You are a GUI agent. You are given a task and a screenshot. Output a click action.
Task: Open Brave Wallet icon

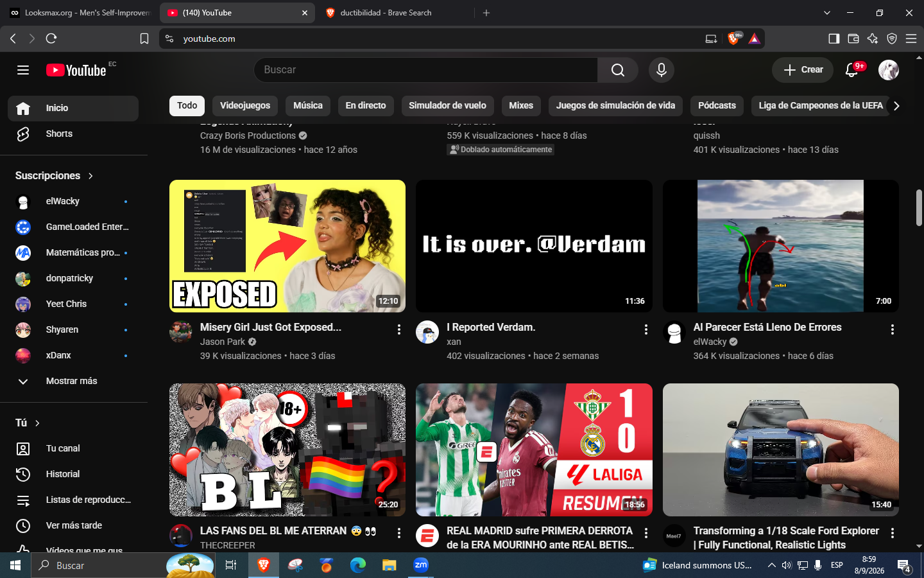[853, 39]
